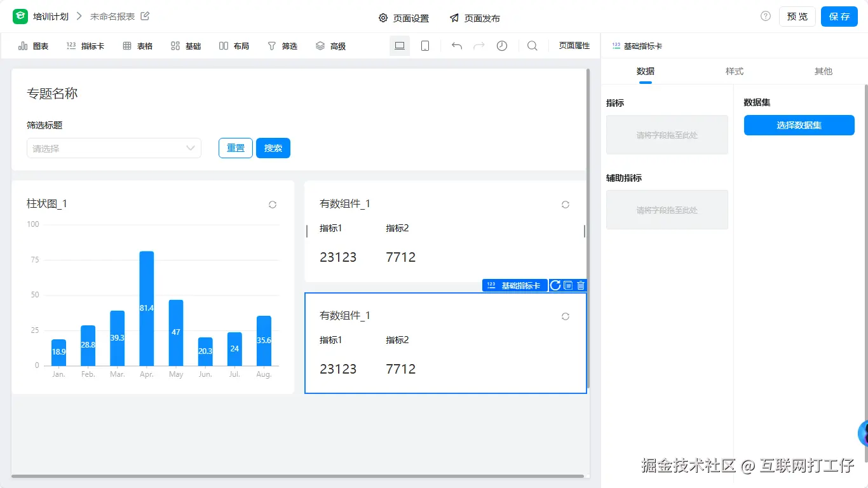Click the 预览 preview button
This screenshot has height=488, width=868.
tap(797, 17)
